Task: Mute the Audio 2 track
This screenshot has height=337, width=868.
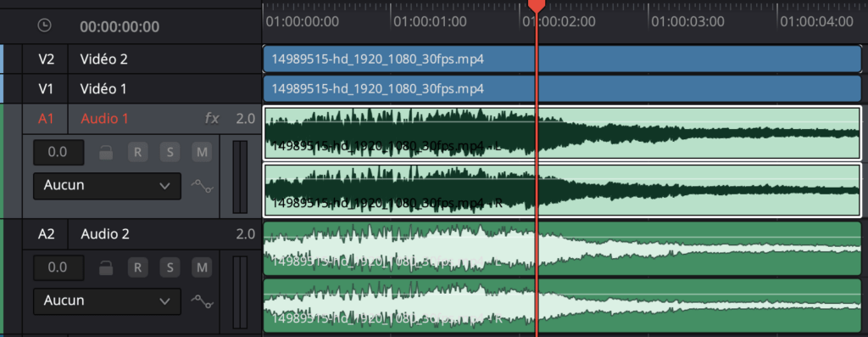Action: click(x=202, y=267)
